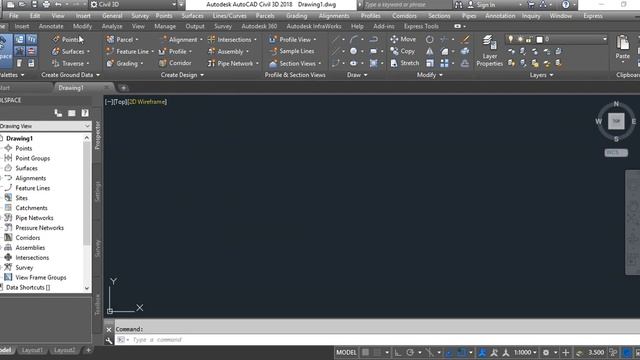The width and height of the screenshot is (640, 360).
Task: Open the 1:1000 annotation scale dropdown
Action: coord(525,352)
